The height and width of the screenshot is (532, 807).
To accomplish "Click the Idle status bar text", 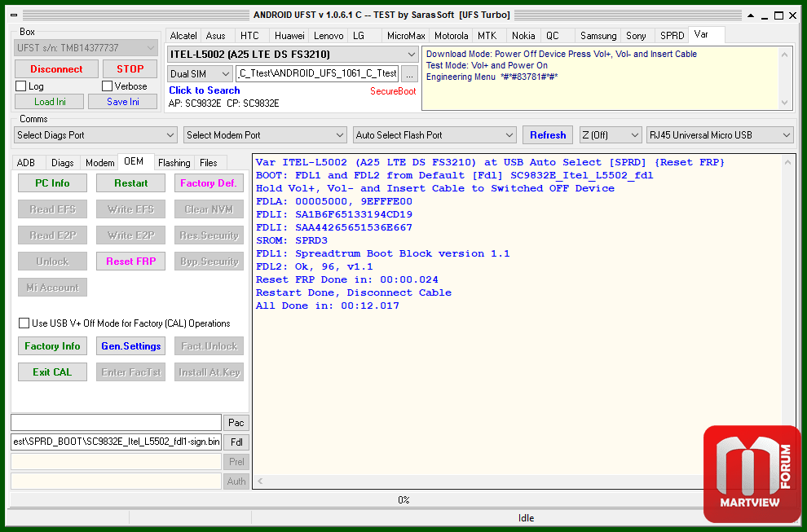I will (x=526, y=518).
